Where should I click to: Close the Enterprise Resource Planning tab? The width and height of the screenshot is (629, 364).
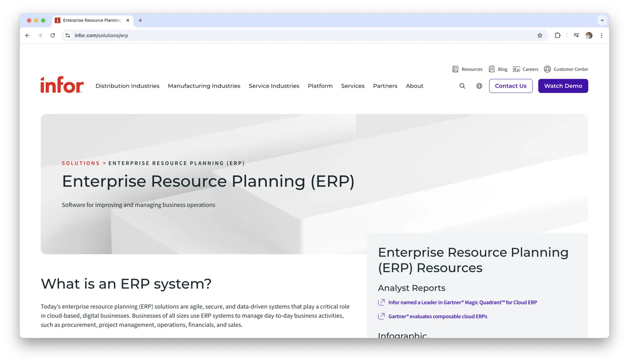point(128,20)
